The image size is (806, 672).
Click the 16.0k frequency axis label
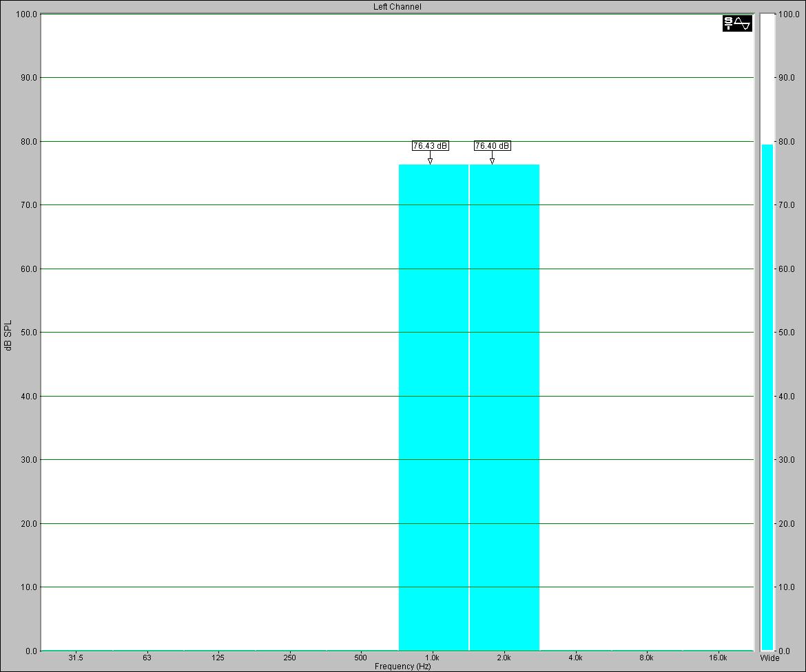coord(718,658)
